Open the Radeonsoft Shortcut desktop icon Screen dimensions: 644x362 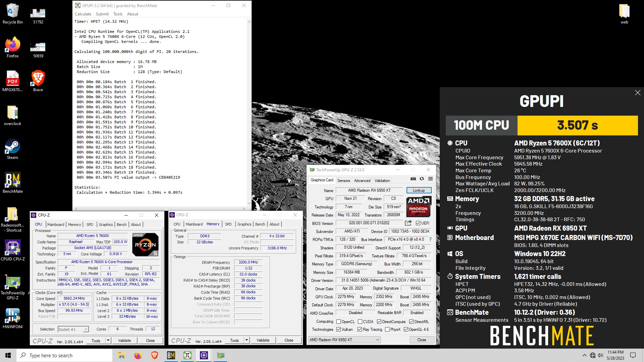point(12,220)
